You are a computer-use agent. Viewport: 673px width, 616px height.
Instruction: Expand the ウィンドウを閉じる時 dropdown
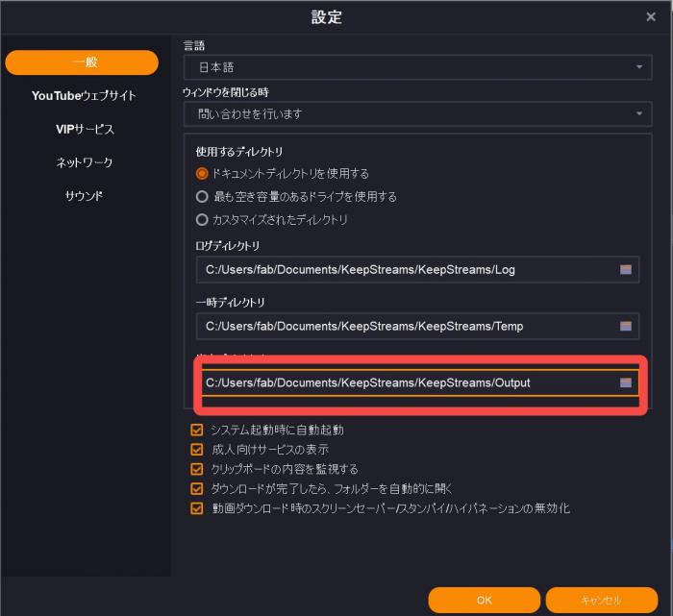pos(417,114)
